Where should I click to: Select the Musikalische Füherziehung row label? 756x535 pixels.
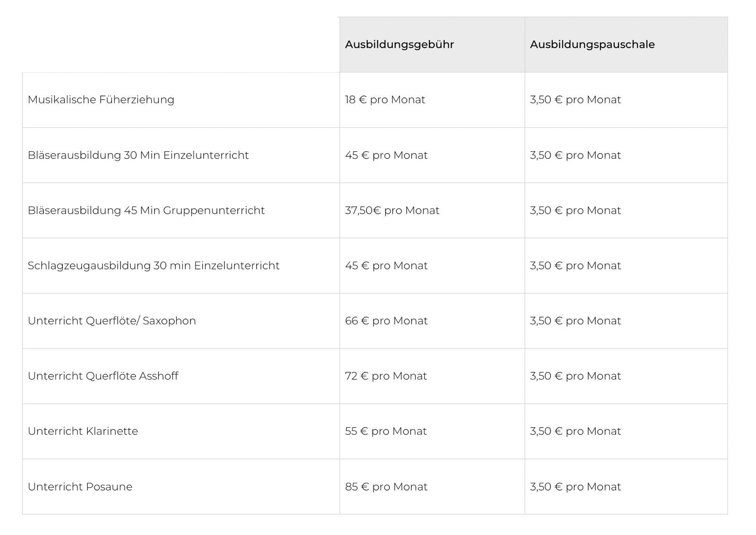point(101,100)
